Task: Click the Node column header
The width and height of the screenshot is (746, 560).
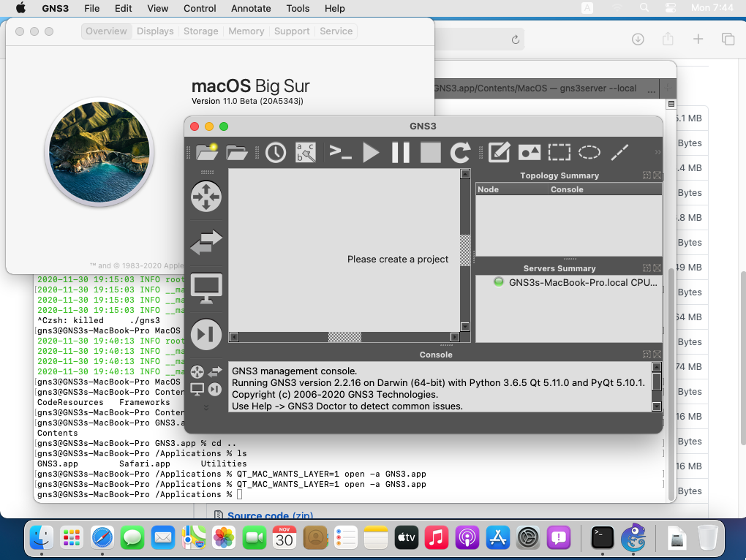Action: pos(512,189)
